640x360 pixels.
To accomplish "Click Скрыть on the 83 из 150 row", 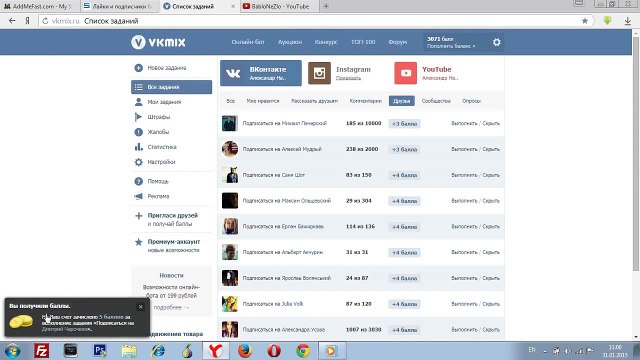I will 491,175.
